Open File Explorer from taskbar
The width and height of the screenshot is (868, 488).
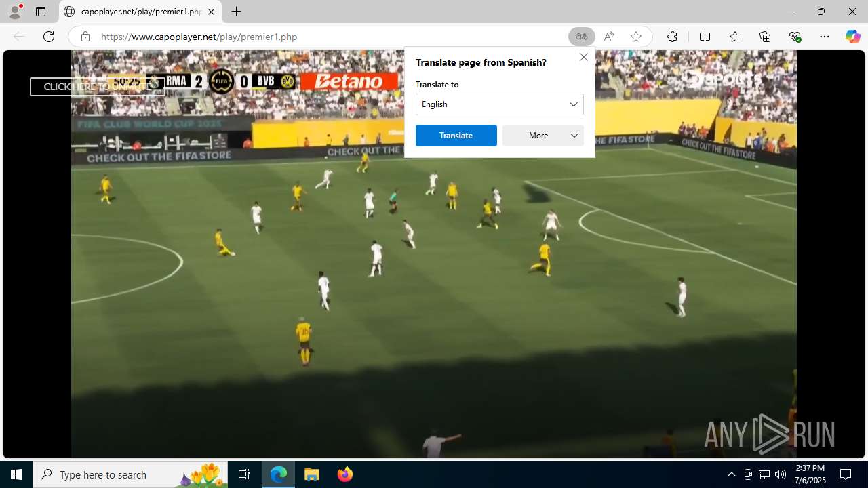click(312, 474)
